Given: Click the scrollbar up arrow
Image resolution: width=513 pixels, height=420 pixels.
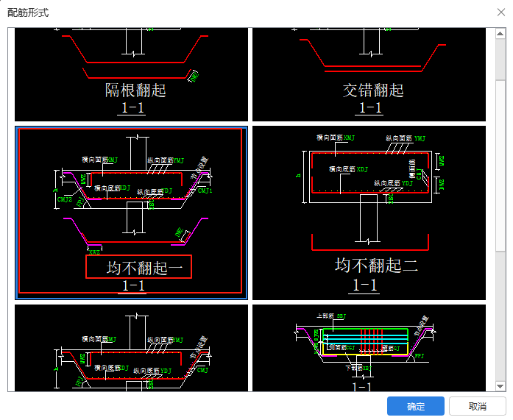Looking at the screenshot, I should click(500, 33).
